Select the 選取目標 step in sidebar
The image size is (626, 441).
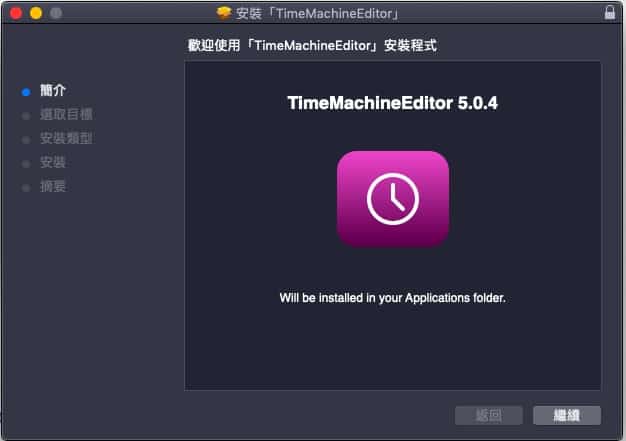(66, 115)
